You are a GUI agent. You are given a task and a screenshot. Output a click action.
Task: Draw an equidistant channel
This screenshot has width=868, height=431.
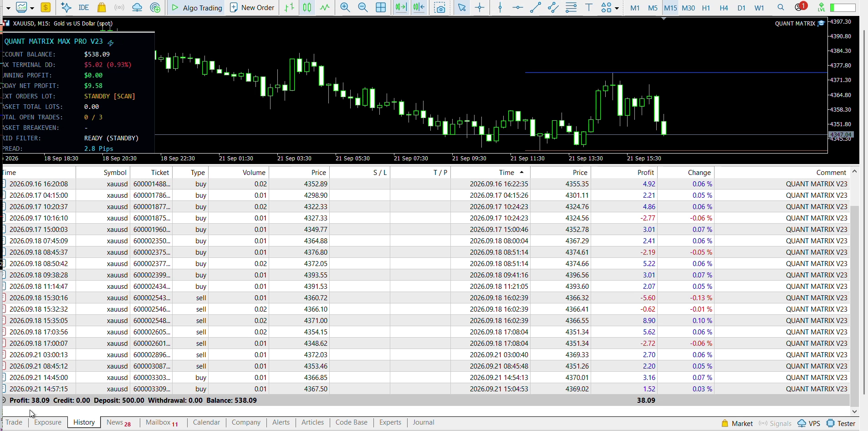tap(553, 7)
